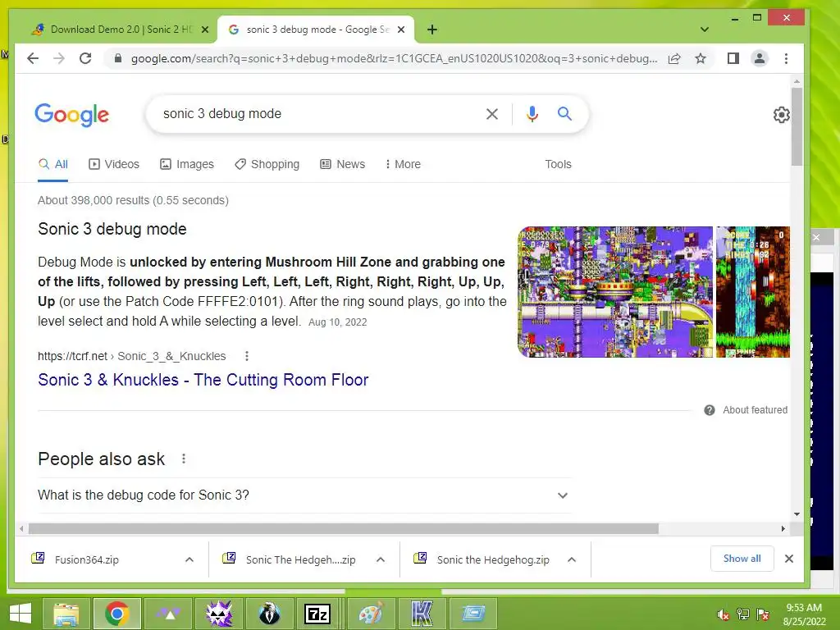Expand options for Sonic the Hedgehog.zip
This screenshot has width=840, height=630.
[x=572, y=559]
